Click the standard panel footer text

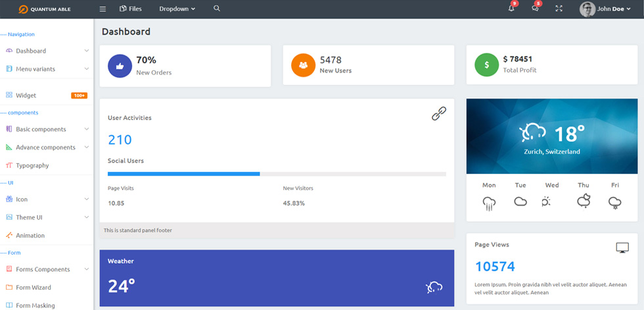coord(137,230)
